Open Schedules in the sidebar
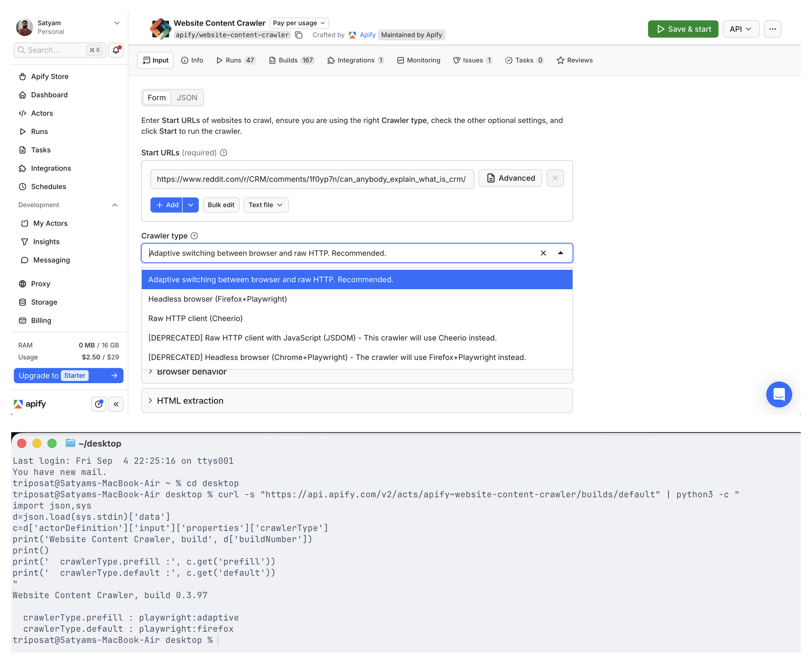The image size is (812, 664). click(48, 187)
